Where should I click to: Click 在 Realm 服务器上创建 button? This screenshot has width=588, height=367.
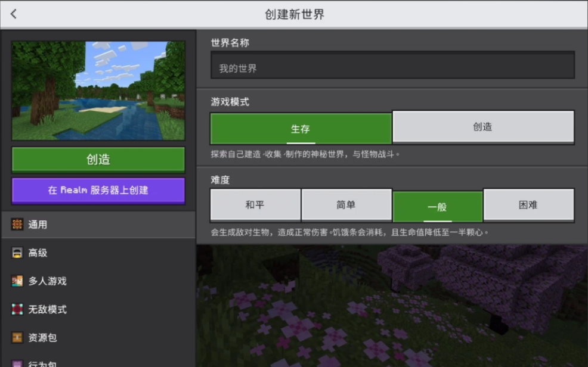point(98,191)
